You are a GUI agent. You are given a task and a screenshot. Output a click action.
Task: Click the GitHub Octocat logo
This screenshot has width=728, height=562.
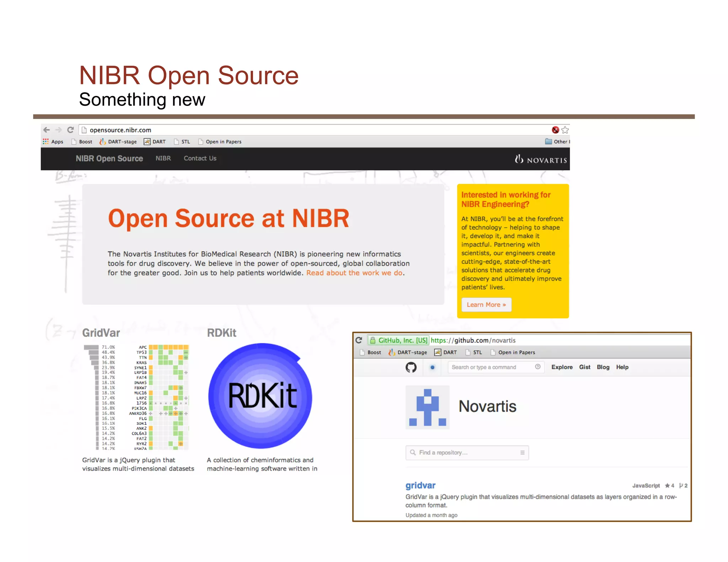click(x=411, y=367)
